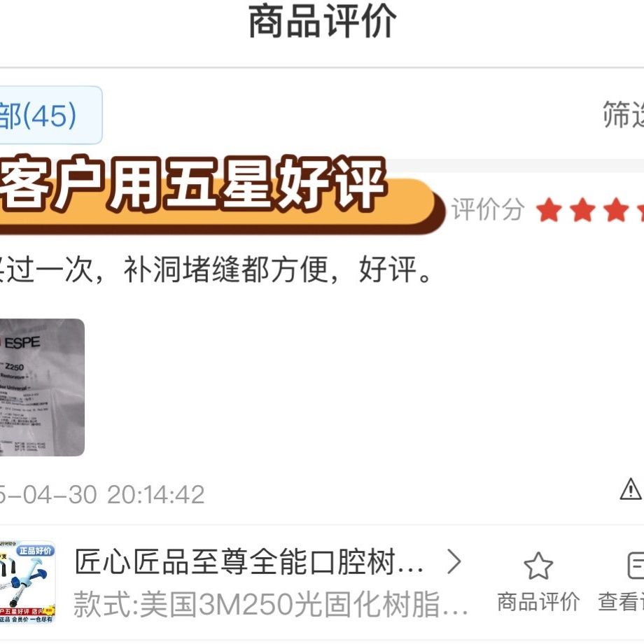Tap 商品评价 label below star icon
644x644 pixels.
tap(538, 602)
